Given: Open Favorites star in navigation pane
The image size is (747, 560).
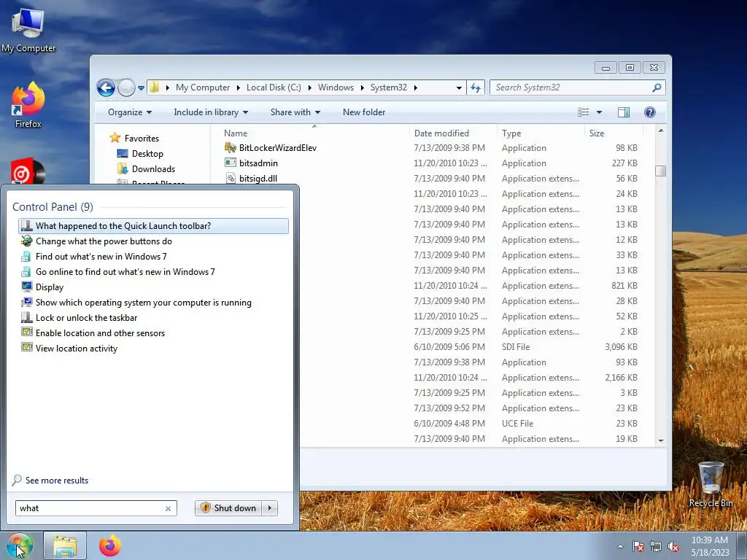Looking at the screenshot, I should pos(115,138).
